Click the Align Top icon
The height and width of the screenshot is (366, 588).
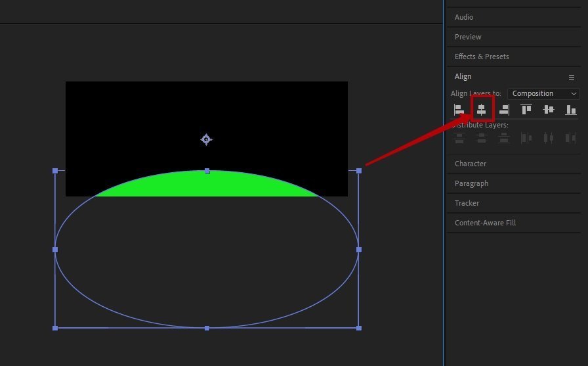(x=526, y=110)
